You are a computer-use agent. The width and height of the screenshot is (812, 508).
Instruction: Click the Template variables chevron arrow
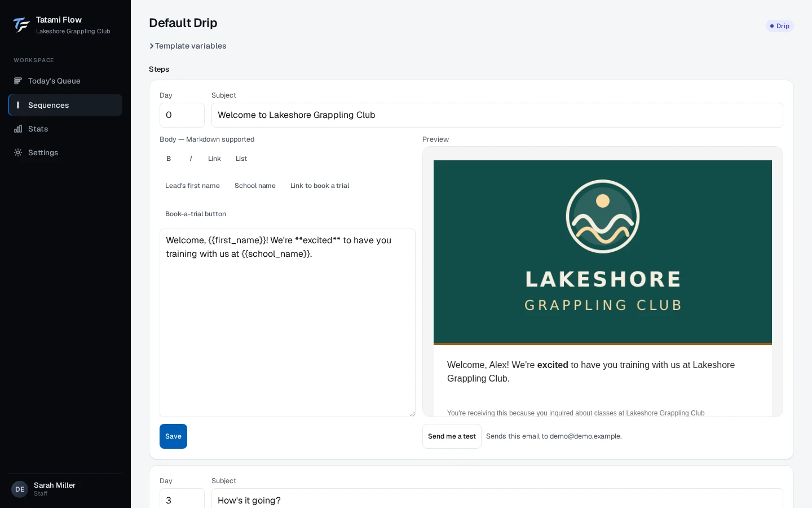click(x=152, y=46)
